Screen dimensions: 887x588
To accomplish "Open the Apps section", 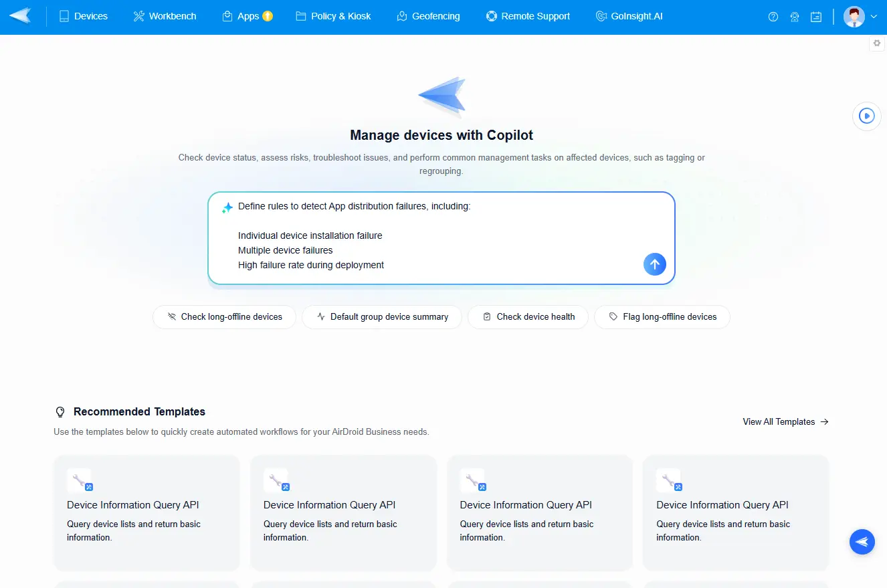I will tap(248, 16).
